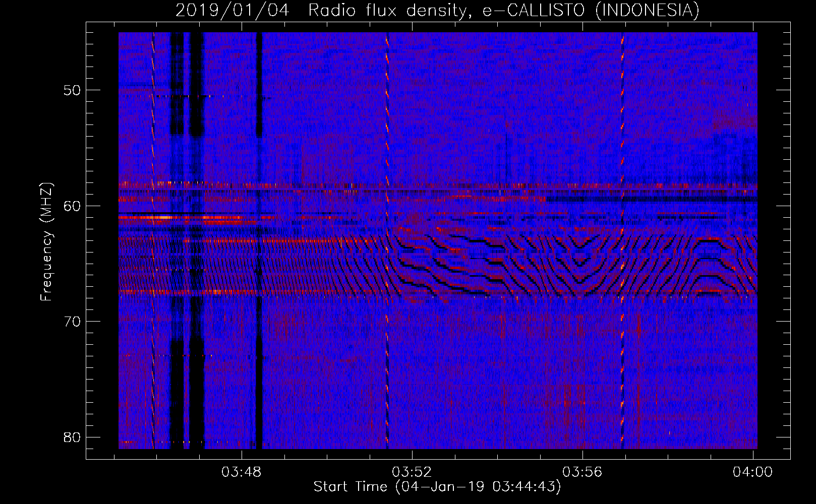Click the 03:52 time tick label
The width and height of the screenshot is (816, 504).
click(x=412, y=472)
